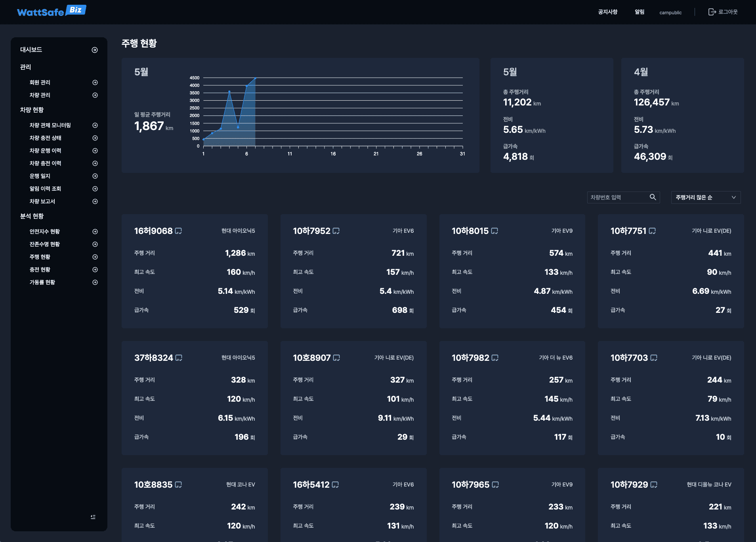Click the 6.69 km/kWh value on 10하7751
Viewport: 756px width, 542px height.
pyautogui.click(x=712, y=291)
